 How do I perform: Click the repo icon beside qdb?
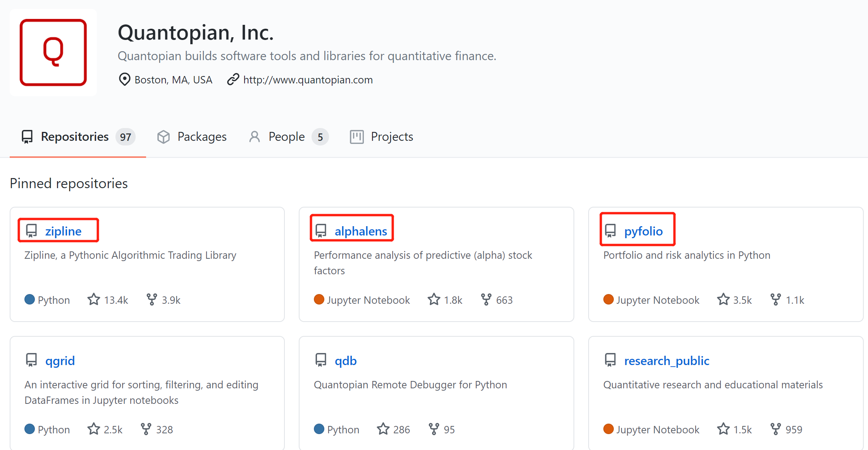[321, 360]
